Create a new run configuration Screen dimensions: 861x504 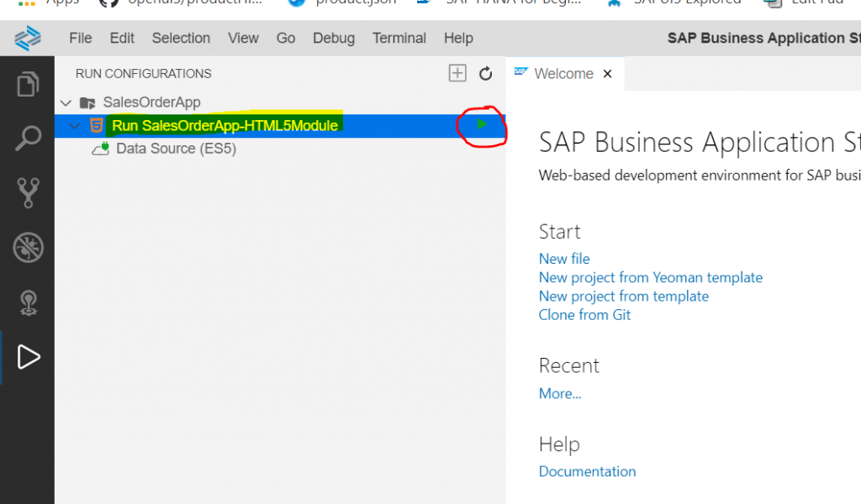pos(457,73)
